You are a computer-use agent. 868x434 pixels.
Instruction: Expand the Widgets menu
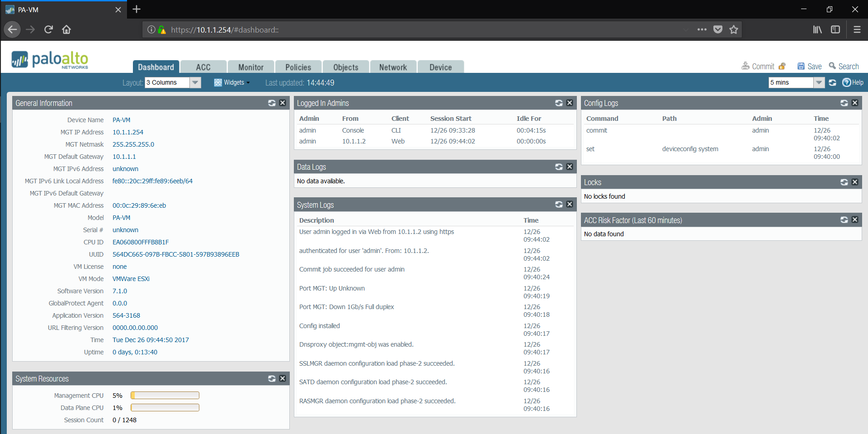point(232,83)
